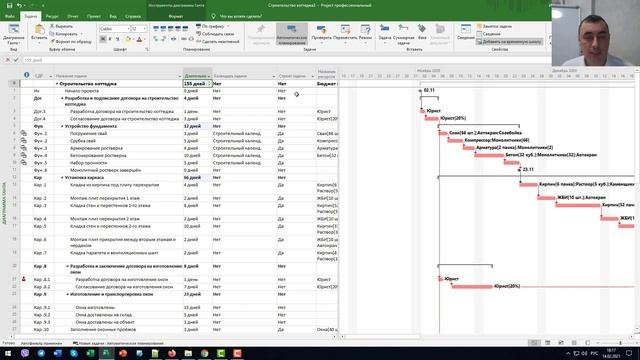Mark task 0% complete
Viewport: 640px width, 360px height.
tap(156, 29)
